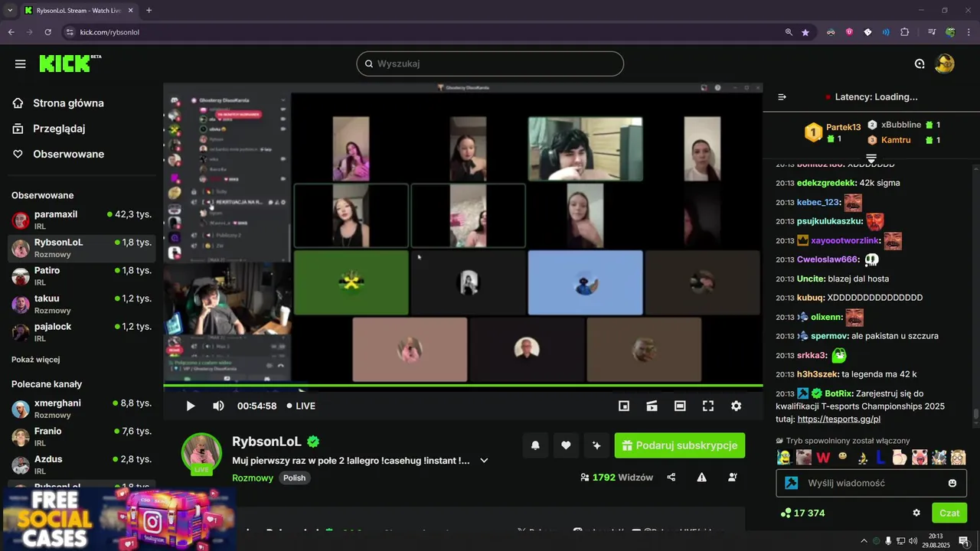Expand stream title with chevron

484,461
